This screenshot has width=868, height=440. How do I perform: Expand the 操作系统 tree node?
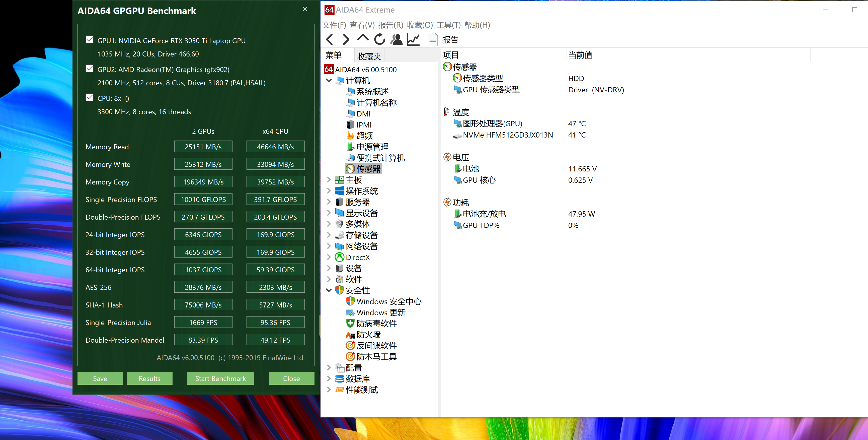(x=329, y=191)
